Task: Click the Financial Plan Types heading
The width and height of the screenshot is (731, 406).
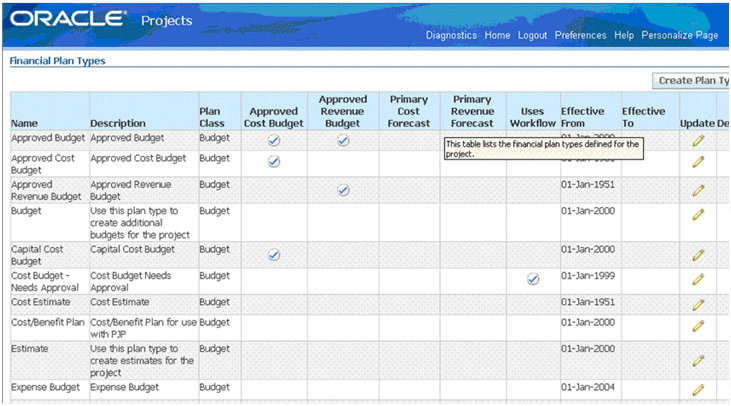Action: [57, 61]
